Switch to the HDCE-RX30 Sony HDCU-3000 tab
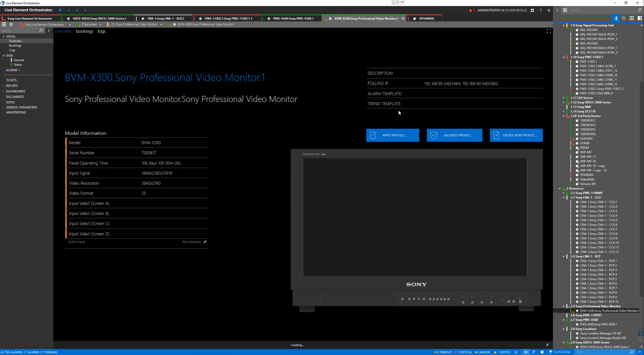This screenshot has width=644, height=355. [x=98, y=18]
